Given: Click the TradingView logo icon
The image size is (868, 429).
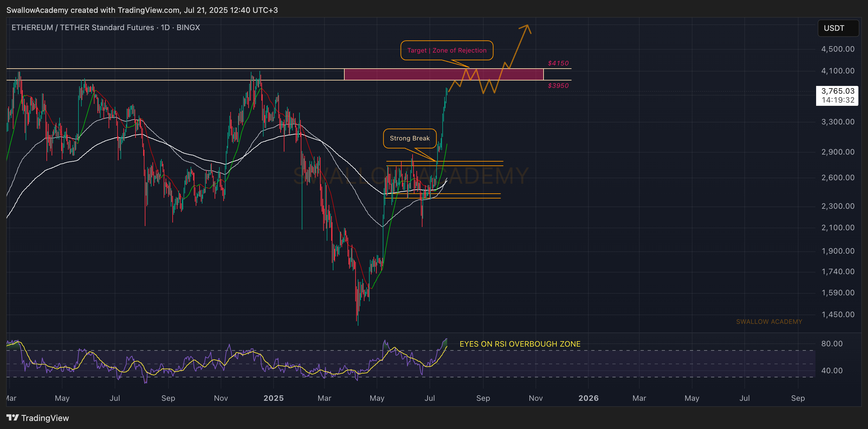Looking at the screenshot, I should [12, 417].
